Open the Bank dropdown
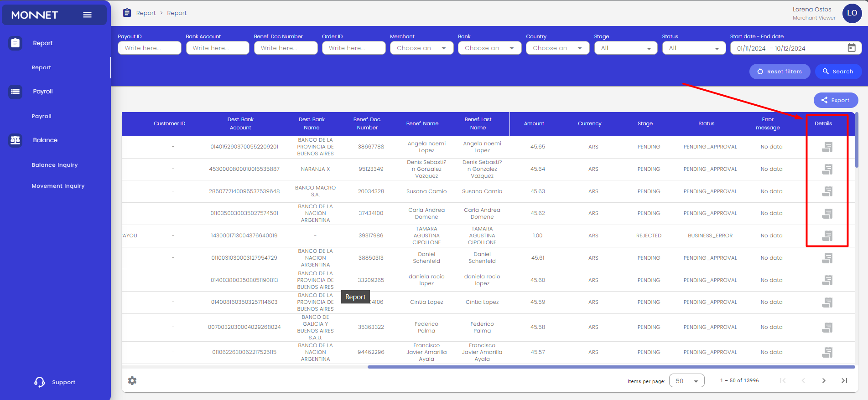 pos(489,48)
